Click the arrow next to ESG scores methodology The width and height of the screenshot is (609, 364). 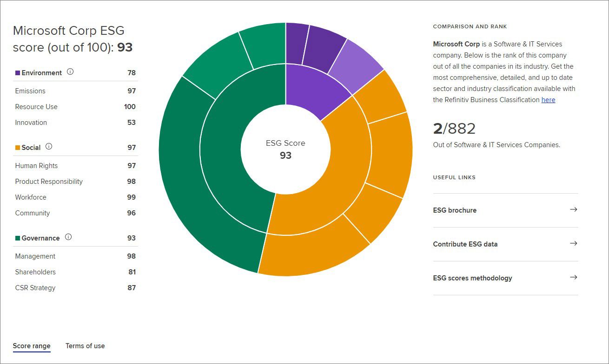pyautogui.click(x=574, y=277)
